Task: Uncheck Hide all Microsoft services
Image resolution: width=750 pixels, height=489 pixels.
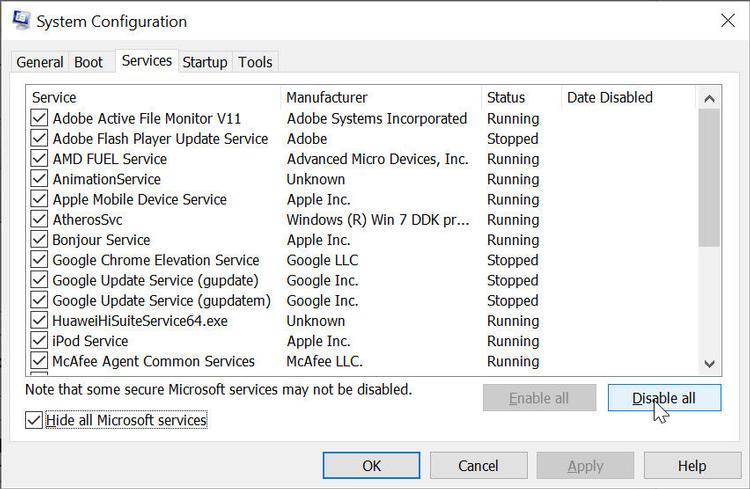Action: click(x=35, y=421)
